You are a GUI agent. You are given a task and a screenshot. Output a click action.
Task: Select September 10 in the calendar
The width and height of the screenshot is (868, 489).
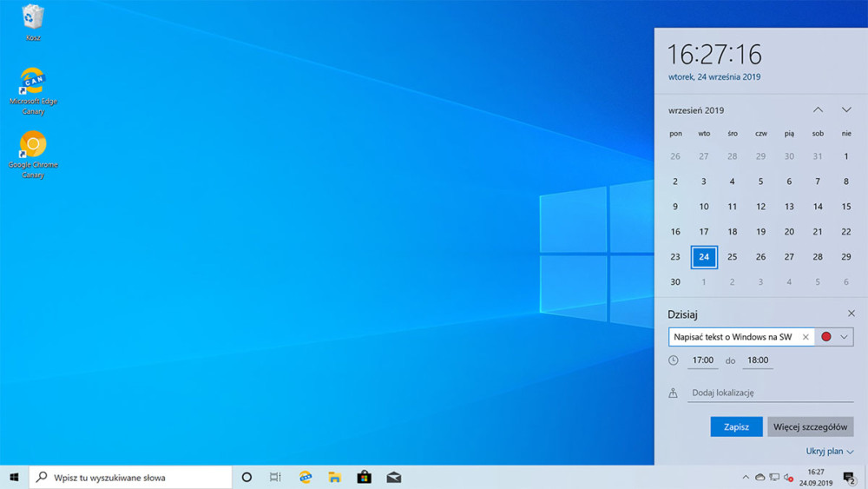click(704, 207)
